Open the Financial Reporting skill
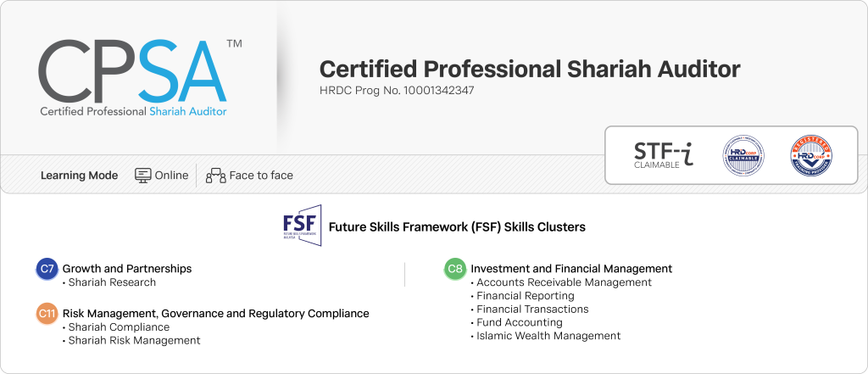 526,296
